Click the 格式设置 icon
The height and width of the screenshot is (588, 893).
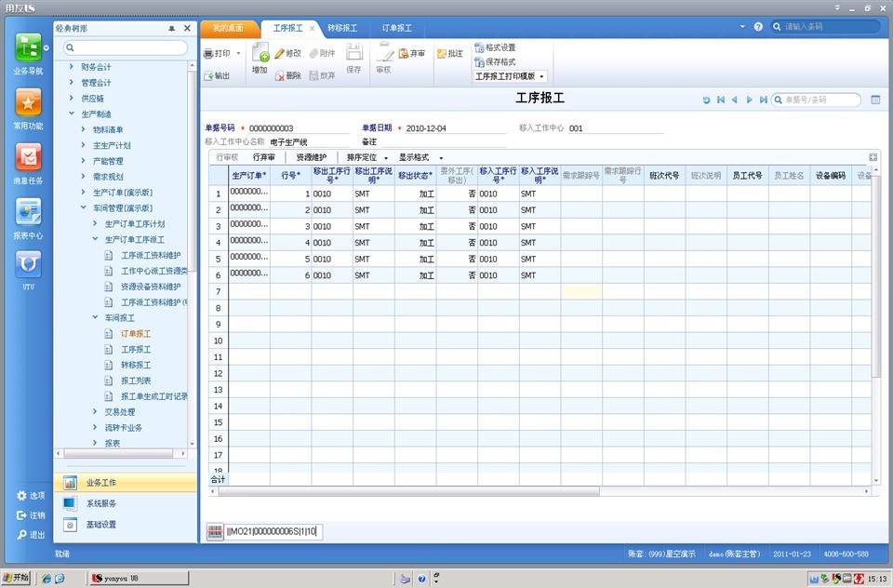coord(480,47)
